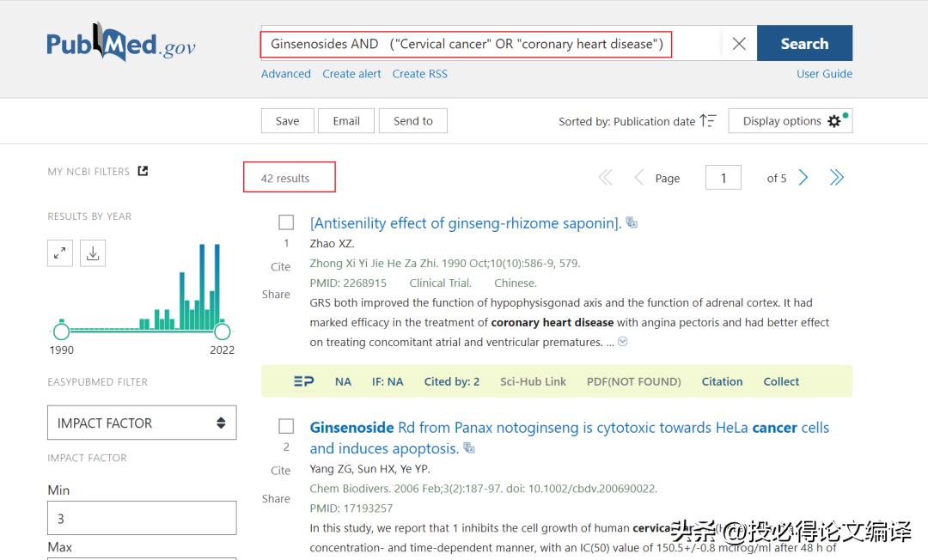Viewport: 928px width, 560px height.
Task: Open the Create RSS link
Action: 419,74
